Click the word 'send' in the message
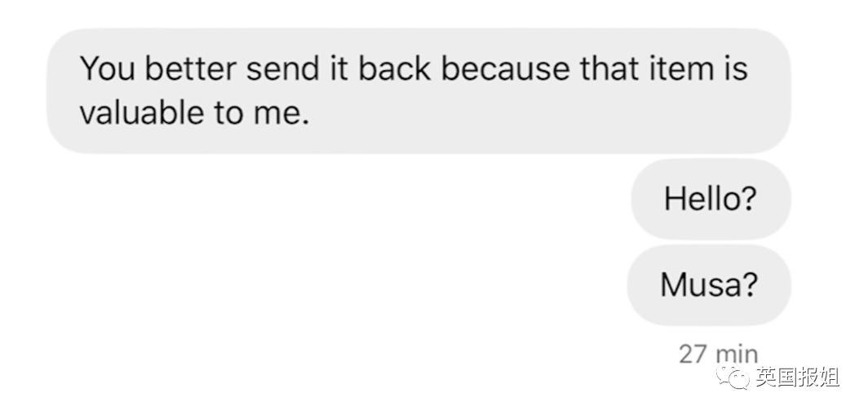Image resolution: width=868 pixels, height=415 pixels. (x=283, y=68)
